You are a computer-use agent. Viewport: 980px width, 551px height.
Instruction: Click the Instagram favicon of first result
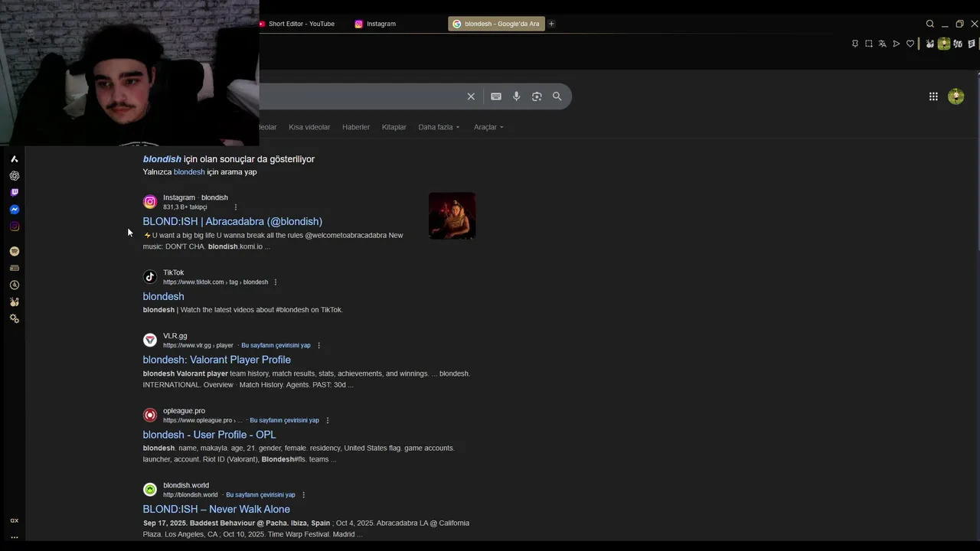click(150, 202)
